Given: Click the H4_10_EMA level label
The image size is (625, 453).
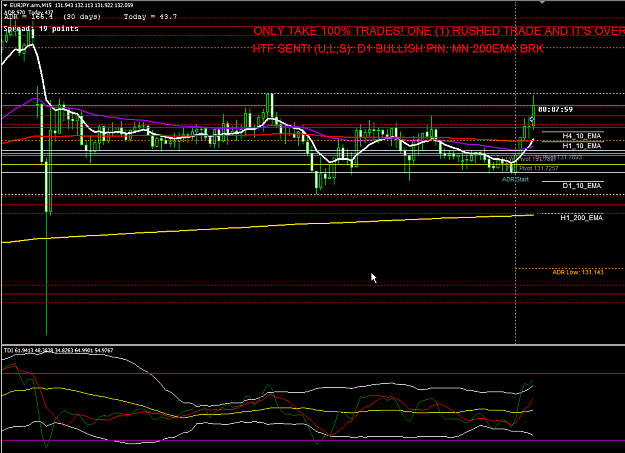Looking at the screenshot, I should pos(581,136).
